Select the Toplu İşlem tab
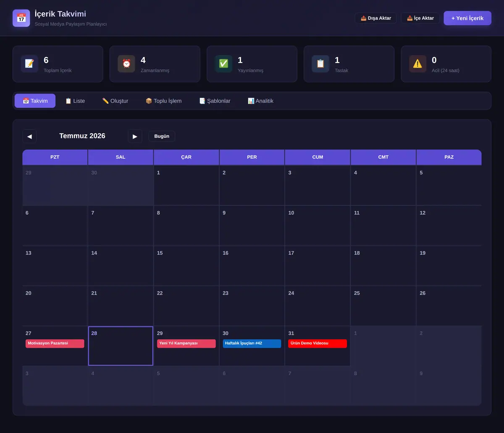This screenshot has width=504, height=433. [163, 101]
